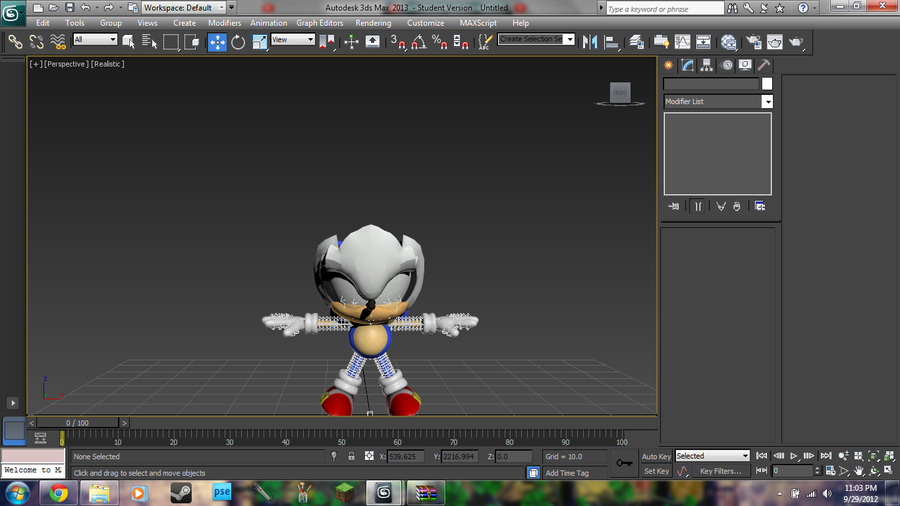
Task: Open the Modifiers menu
Action: click(224, 23)
